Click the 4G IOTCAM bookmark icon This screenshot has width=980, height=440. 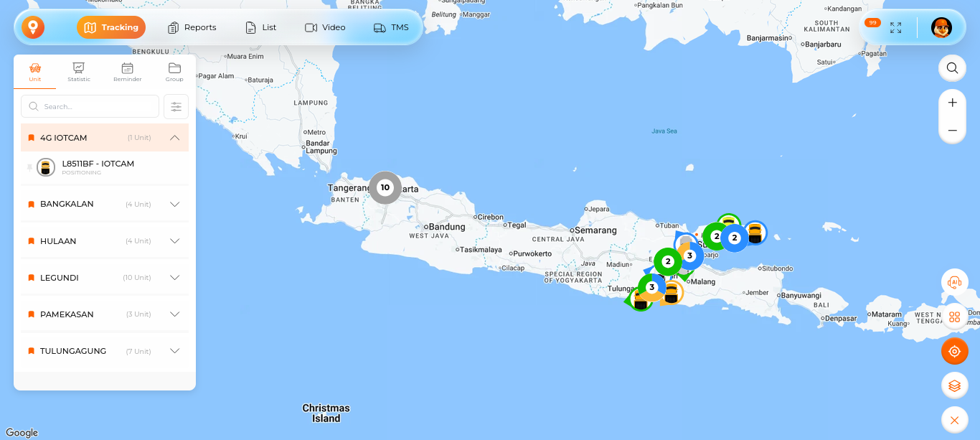[x=31, y=138]
